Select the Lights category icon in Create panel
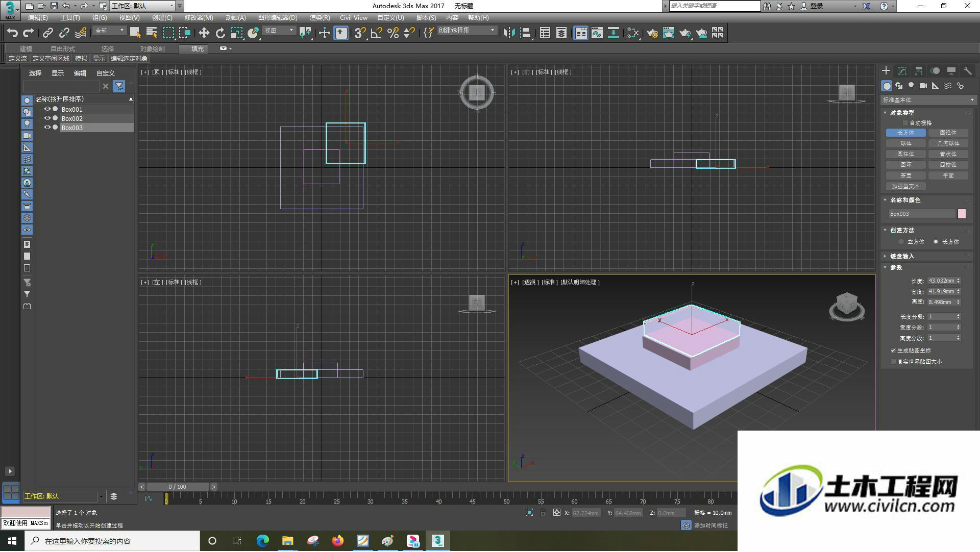 pyautogui.click(x=911, y=86)
